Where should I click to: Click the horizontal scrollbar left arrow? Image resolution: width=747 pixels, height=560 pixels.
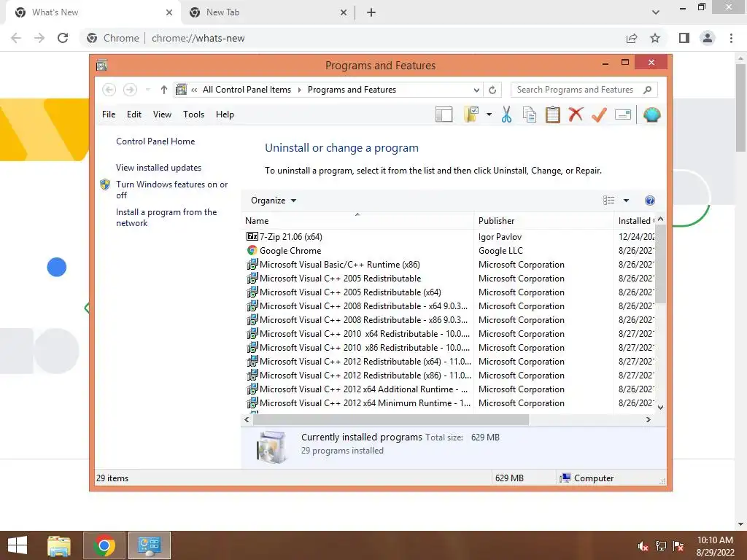[x=247, y=419]
